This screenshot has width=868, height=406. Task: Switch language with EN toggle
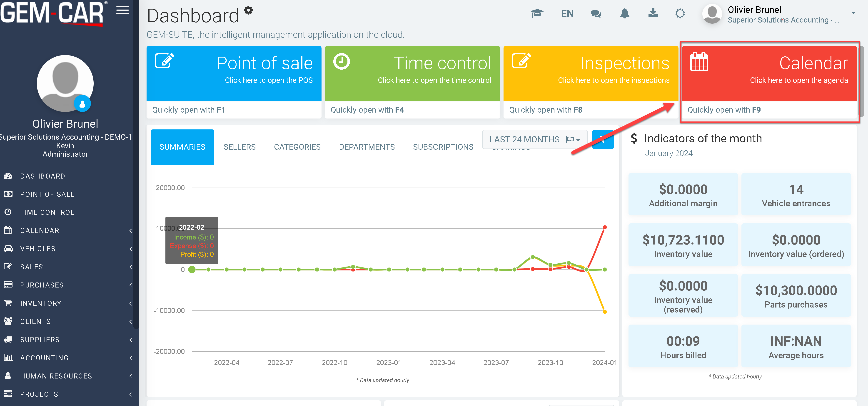[x=567, y=13]
